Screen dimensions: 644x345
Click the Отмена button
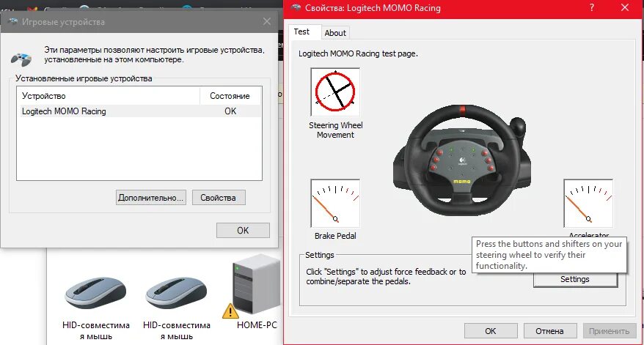pyautogui.click(x=549, y=331)
